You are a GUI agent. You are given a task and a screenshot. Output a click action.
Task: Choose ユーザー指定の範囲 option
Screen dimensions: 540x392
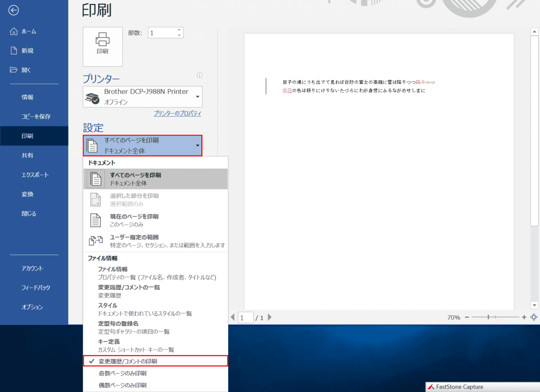(156, 241)
